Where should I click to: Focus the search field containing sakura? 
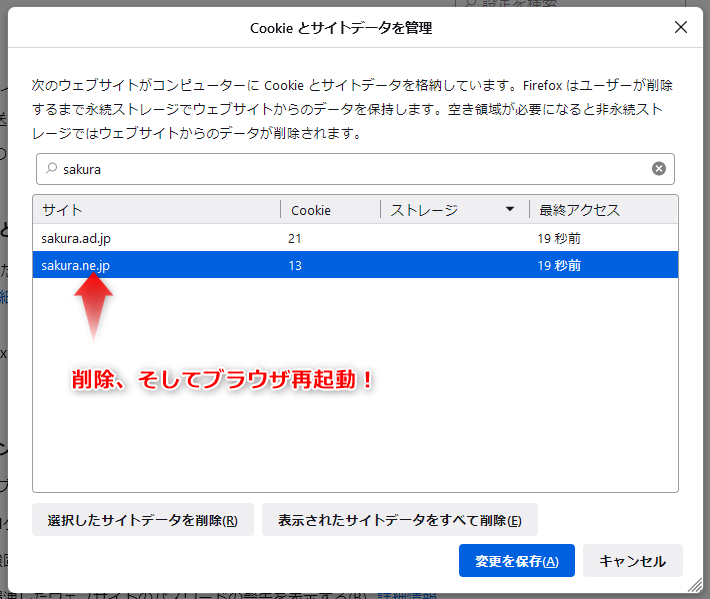tap(350, 169)
